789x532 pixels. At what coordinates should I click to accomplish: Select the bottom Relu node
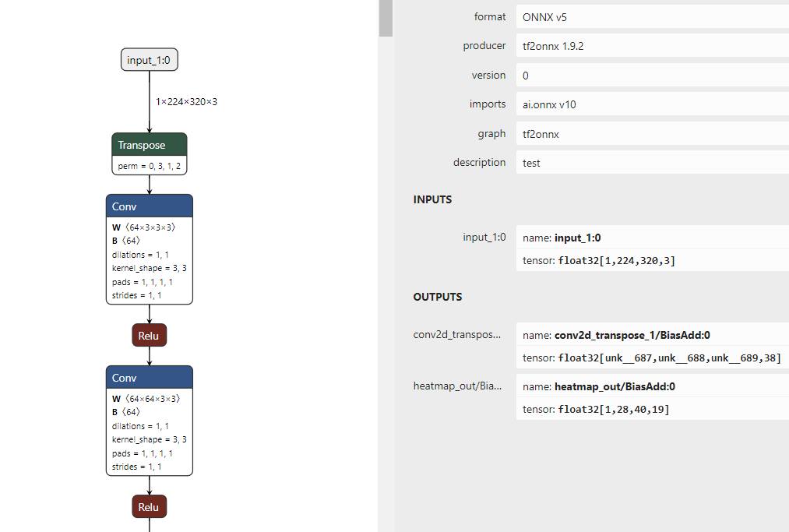coord(149,507)
